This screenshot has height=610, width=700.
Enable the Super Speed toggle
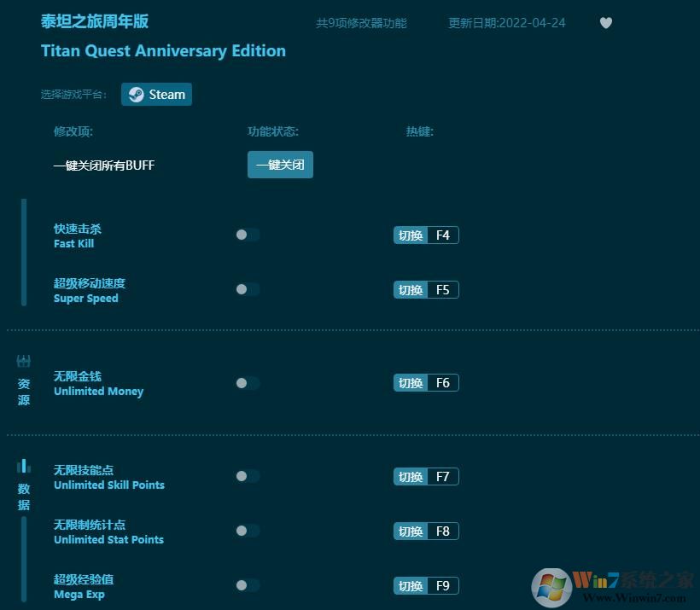coord(248,289)
